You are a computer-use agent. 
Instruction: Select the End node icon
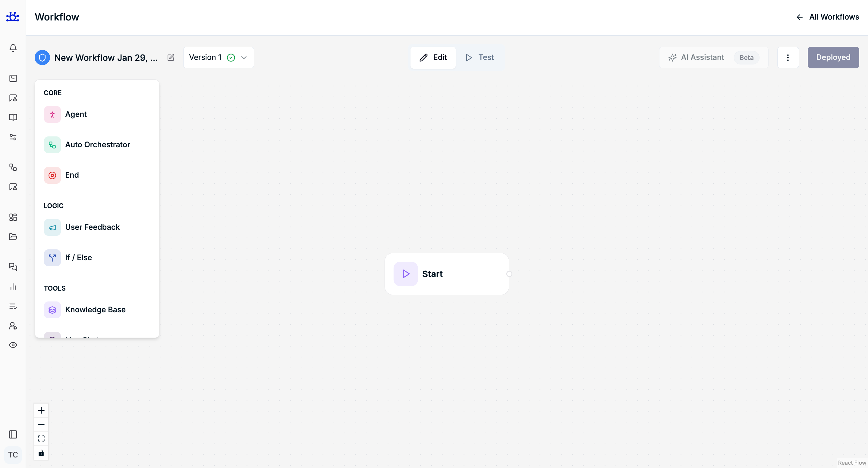pos(52,175)
